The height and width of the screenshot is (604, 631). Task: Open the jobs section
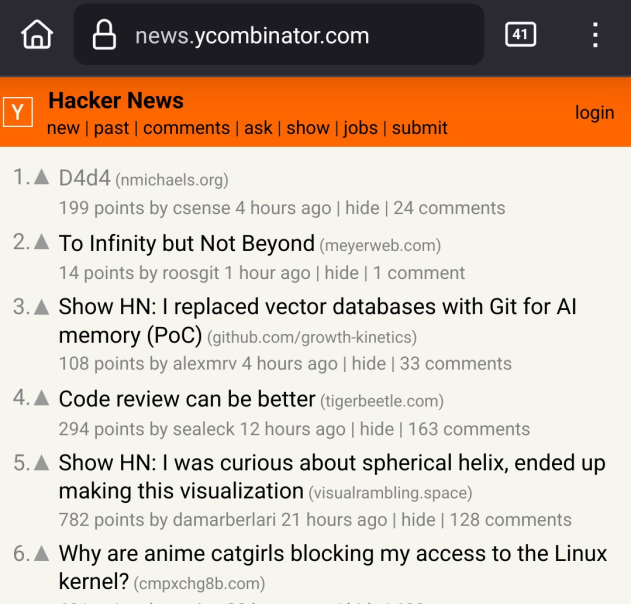pyautogui.click(x=360, y=128)
